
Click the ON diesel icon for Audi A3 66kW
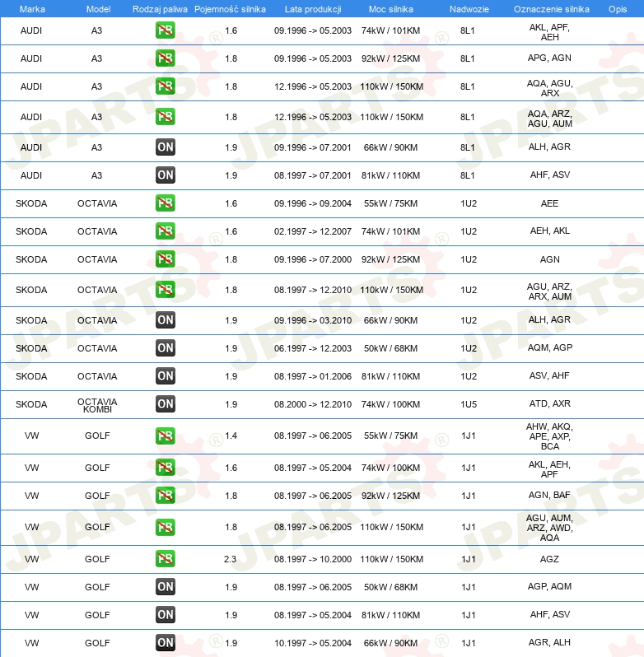tap(165, 147)
